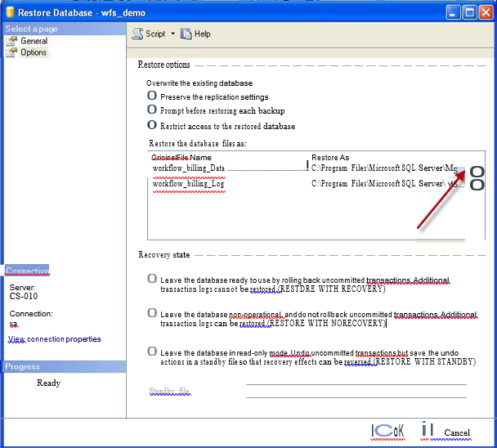Click browse button for workflow_billing_Log row
This screenshot has width=497, height=448.
pyautogui.click(x=477, y=185)
